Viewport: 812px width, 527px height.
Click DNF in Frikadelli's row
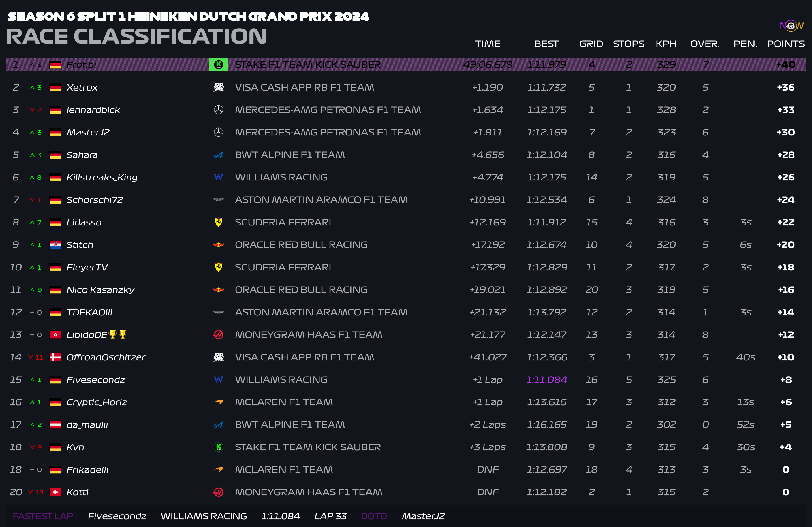[488, 470]
